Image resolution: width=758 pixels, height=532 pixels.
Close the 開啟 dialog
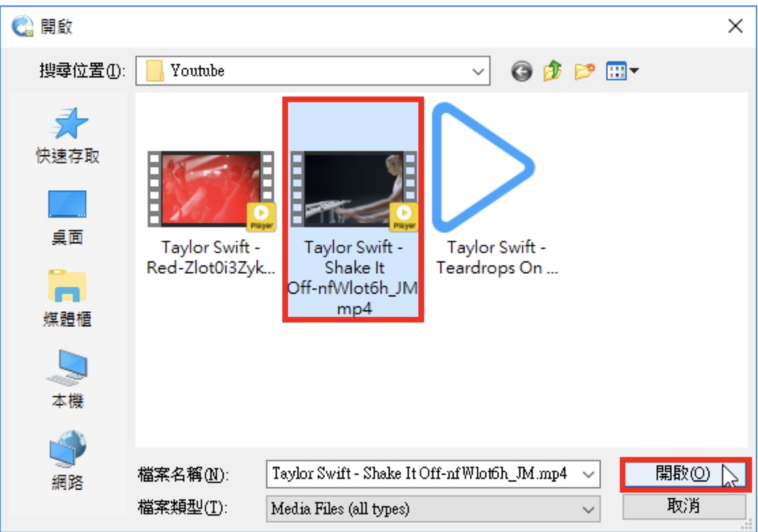pos(736,26)
